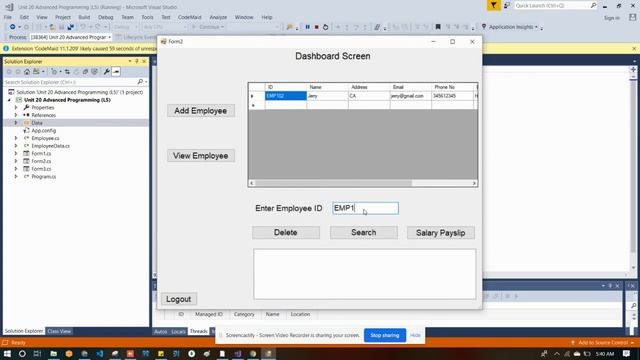
Task: Click the feedback icon beside Quick Launch
Action: pyautogui.click(x=507, y=5)
